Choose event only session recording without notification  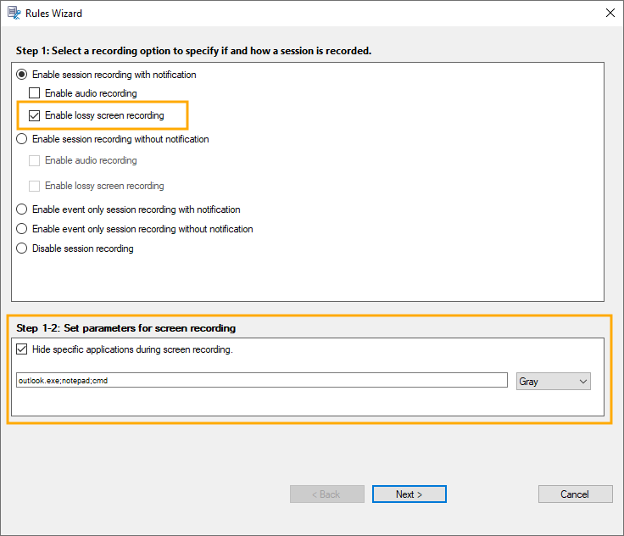click(x=23, y=229)
